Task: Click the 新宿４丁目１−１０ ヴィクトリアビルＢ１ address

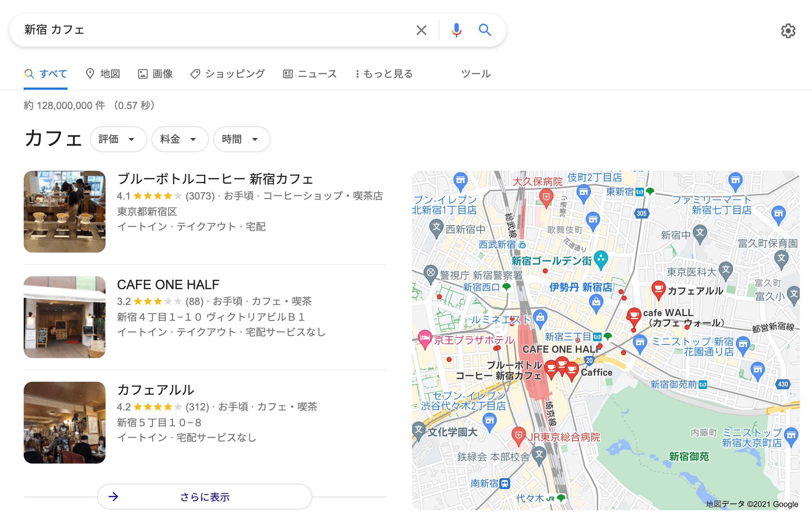Action: point(211,317)
